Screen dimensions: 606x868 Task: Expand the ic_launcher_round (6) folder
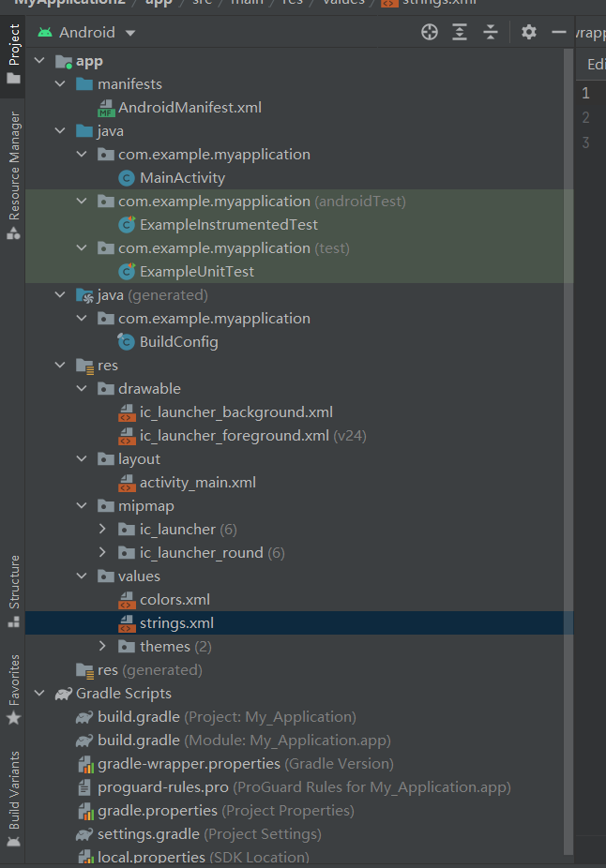102,552
